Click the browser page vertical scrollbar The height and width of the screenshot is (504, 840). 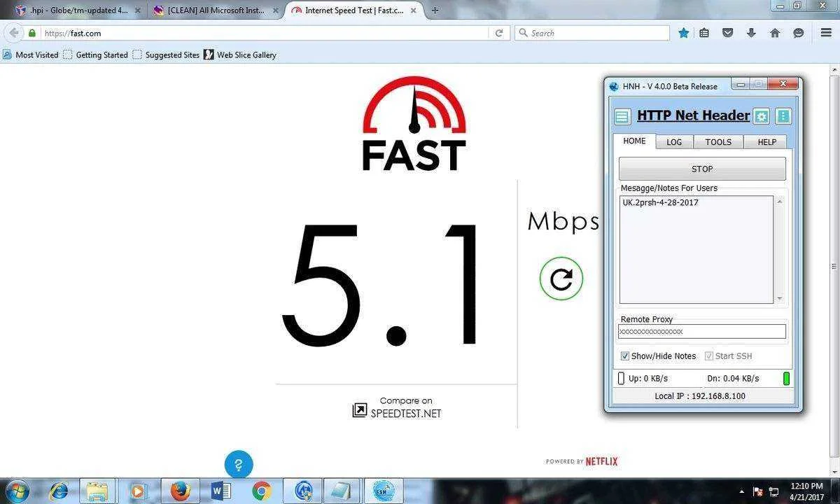click(834, 266)
